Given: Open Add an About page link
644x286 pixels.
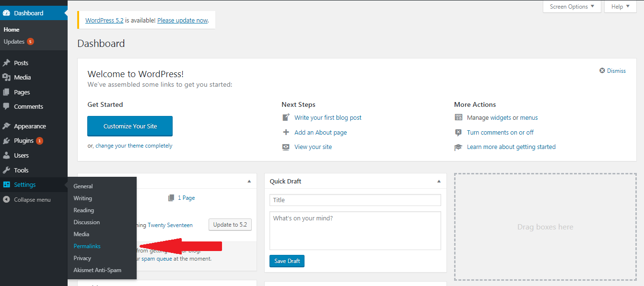Looking at the screenshot, I should [x=321, y=132].
